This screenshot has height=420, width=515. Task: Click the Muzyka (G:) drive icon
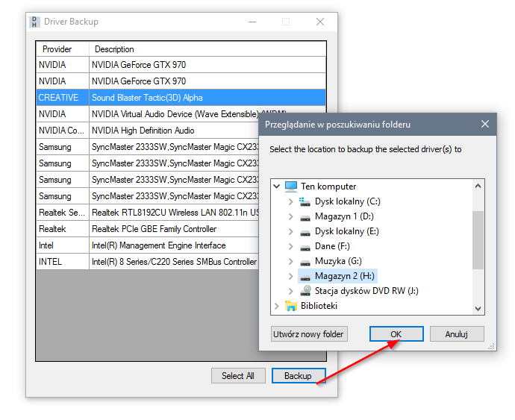[x=305, y=263]
